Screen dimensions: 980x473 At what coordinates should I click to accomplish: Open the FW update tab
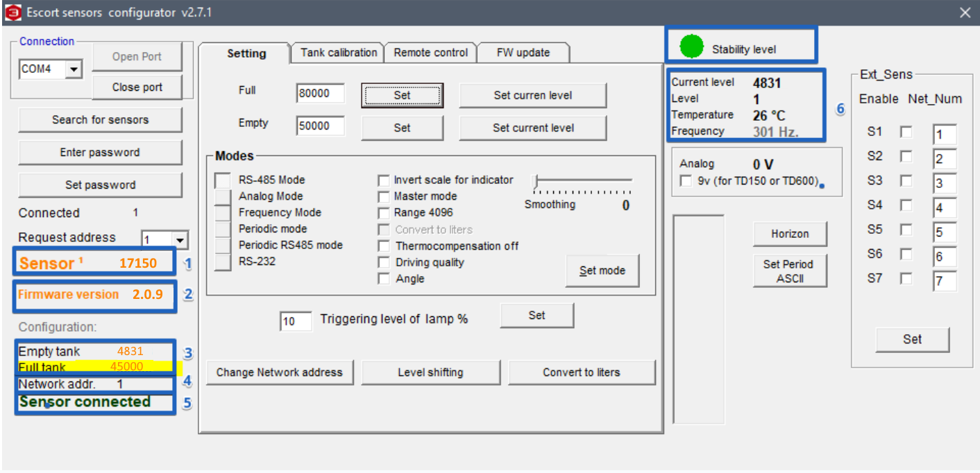tap(523, 53)
